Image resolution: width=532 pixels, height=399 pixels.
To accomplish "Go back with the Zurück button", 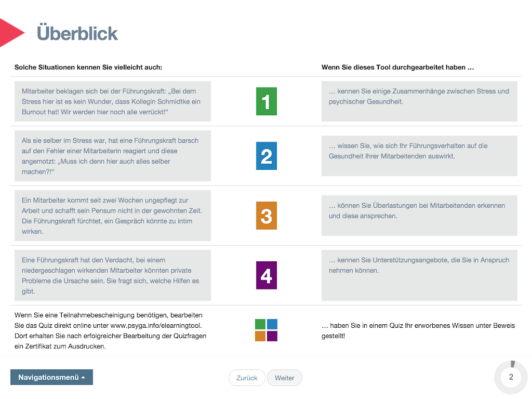I will pos(247,378).
